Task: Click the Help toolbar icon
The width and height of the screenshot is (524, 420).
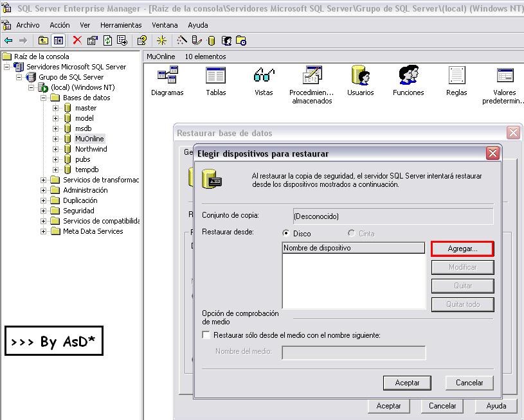Action: 141,40
